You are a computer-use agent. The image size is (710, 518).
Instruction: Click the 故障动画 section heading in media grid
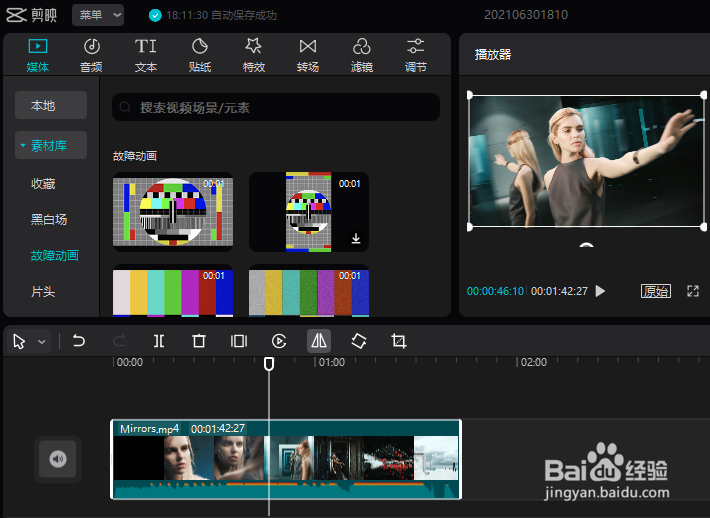(x=135, y=156)
